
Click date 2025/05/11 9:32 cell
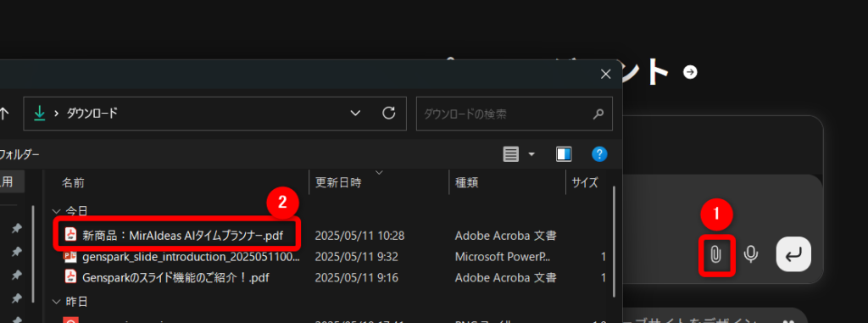pyautogui.click(x=357, y=257)
